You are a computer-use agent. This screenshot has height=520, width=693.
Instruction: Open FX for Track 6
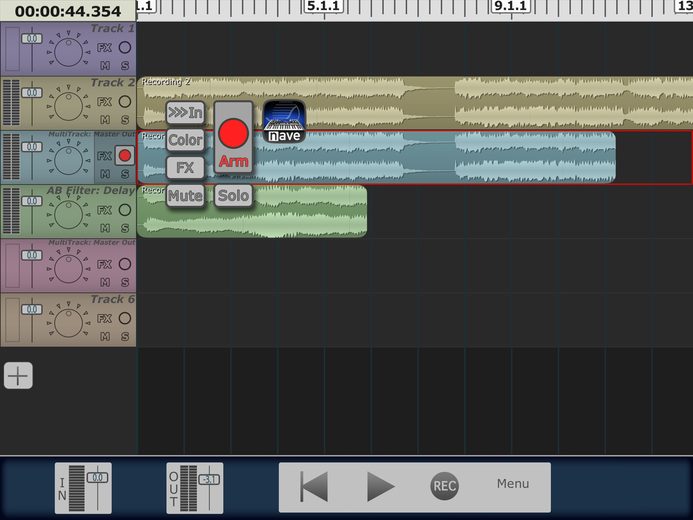104,319
